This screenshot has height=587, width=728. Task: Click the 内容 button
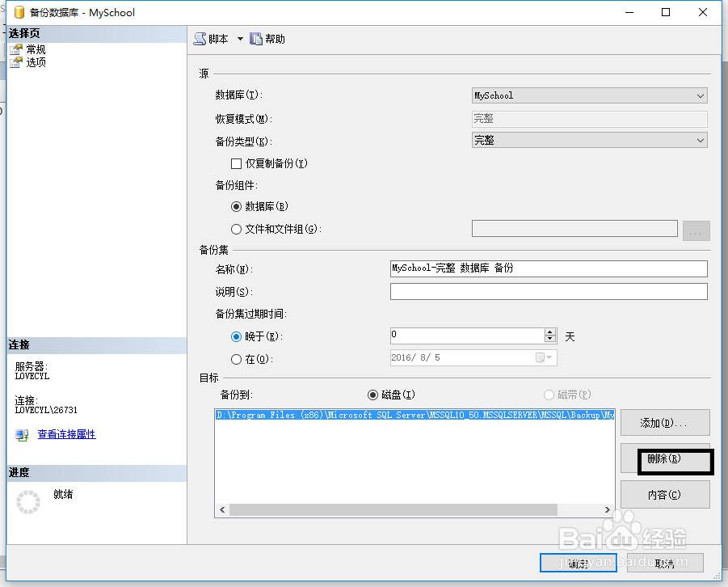[x=665, y=494]
